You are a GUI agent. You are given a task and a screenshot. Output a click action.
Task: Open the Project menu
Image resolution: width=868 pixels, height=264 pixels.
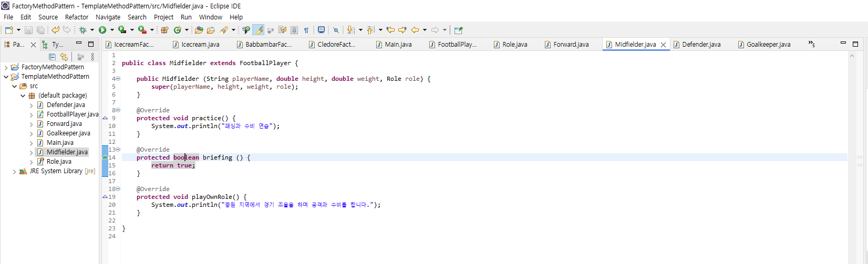[163, 17]
